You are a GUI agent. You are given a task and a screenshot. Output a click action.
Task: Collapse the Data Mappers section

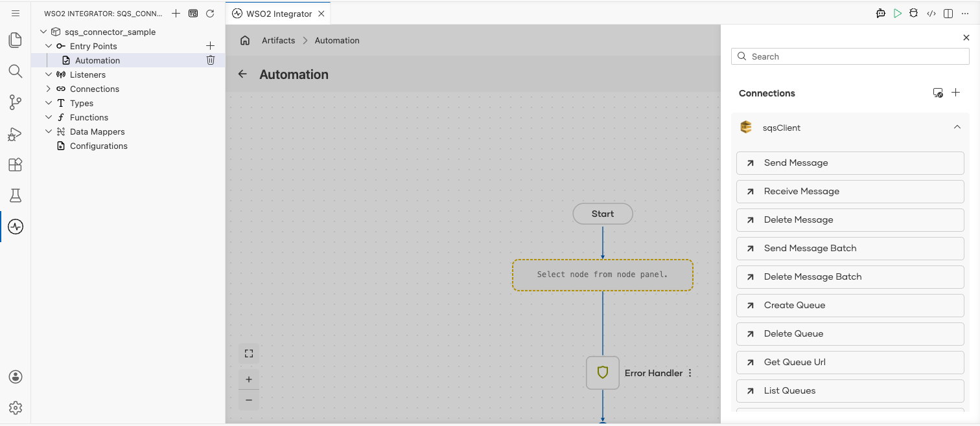point(49,131)
